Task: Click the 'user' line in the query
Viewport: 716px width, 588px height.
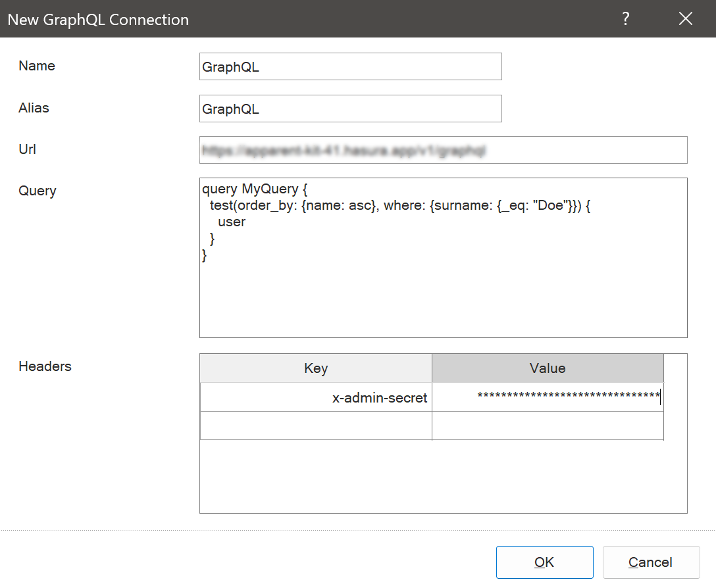Action: pyautogui.click(x=232, y=222)
